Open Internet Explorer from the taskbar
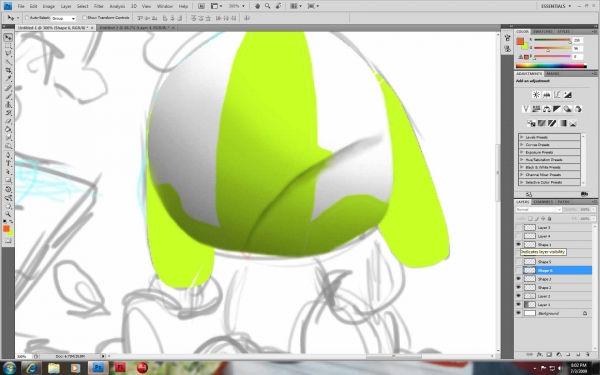 32,368
